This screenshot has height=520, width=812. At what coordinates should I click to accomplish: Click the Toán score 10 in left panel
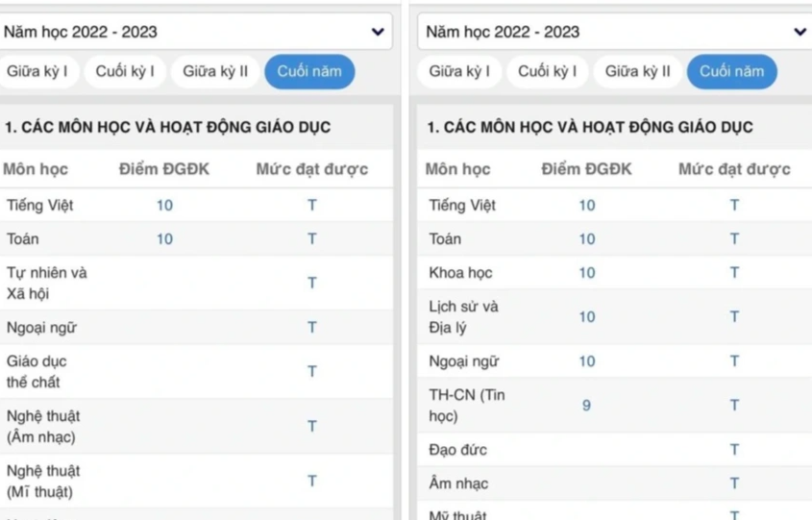pos(164,239)
